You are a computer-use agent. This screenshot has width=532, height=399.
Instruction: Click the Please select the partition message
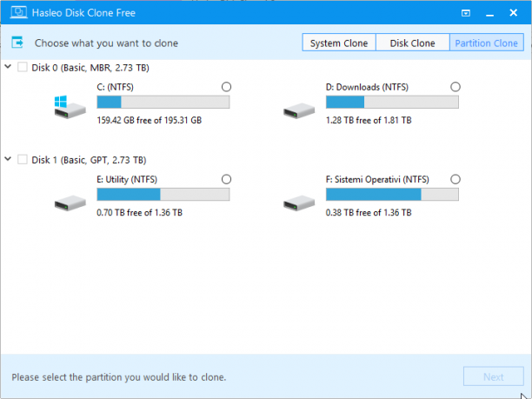tap(119, 377)
